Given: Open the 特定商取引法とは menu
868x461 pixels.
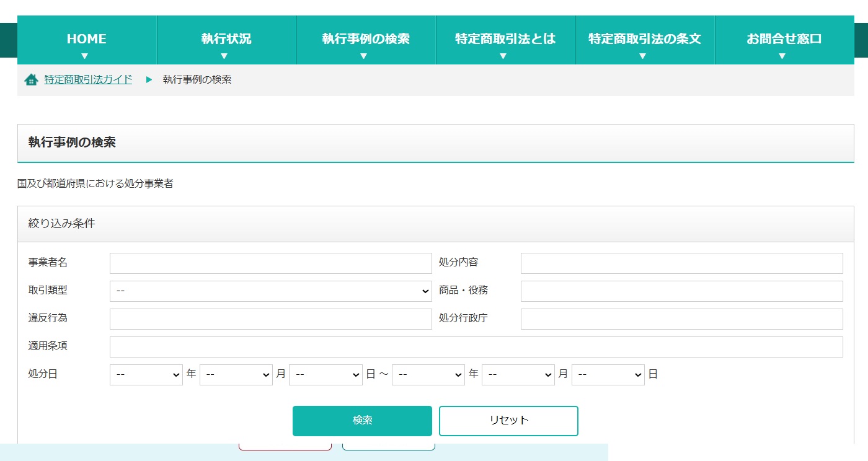Looking at the screenshot, I should click(x=505, y=39).
